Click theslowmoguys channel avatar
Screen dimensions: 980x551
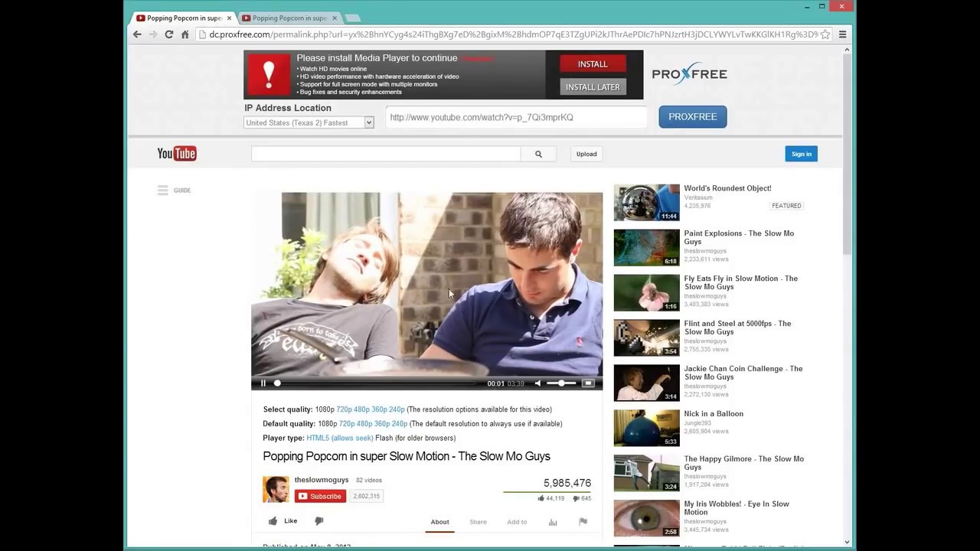point(276,489)
